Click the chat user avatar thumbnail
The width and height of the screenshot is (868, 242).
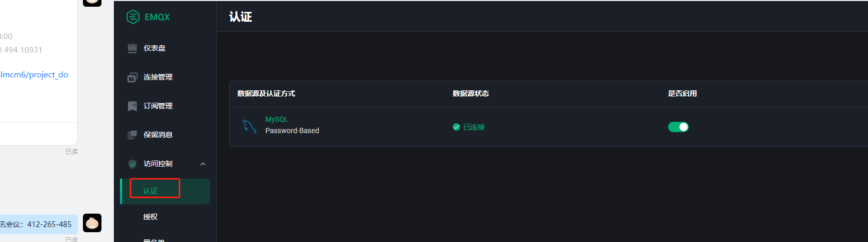pyautogui.click(x=92, y=223)
